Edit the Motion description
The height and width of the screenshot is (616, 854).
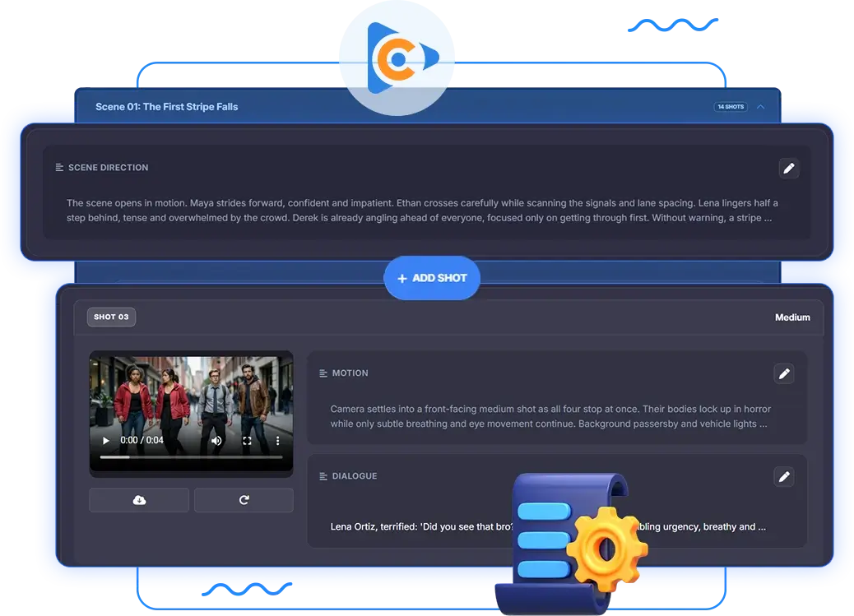tap(784, 373)
